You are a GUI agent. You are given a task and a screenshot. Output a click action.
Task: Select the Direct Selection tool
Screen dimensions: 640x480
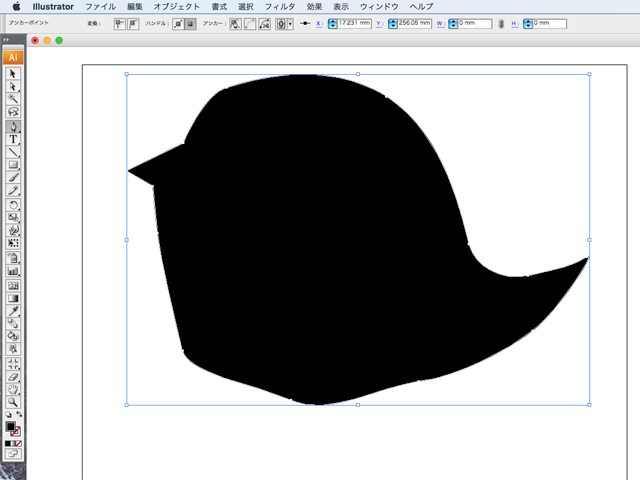pos(14,87)
